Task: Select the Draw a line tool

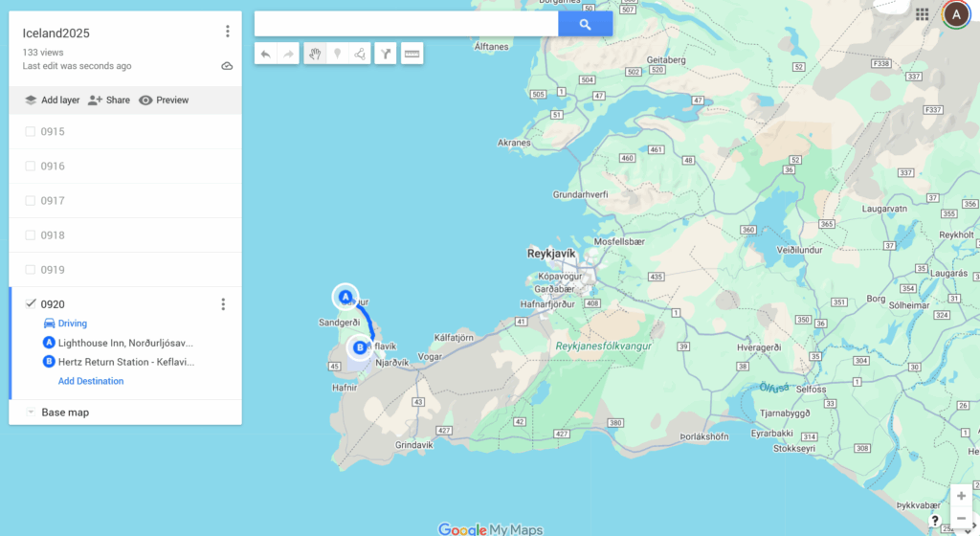Action: pos(360,55)
